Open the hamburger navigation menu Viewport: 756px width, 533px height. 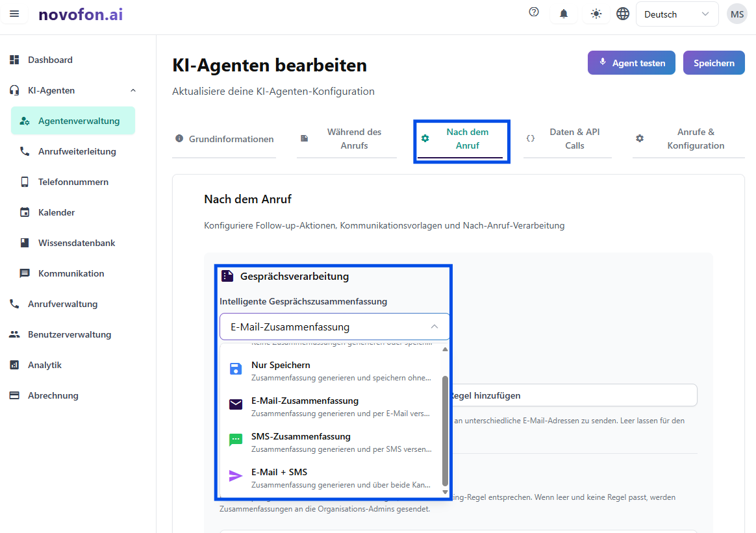pyautogui.click(x=14, y=14)
